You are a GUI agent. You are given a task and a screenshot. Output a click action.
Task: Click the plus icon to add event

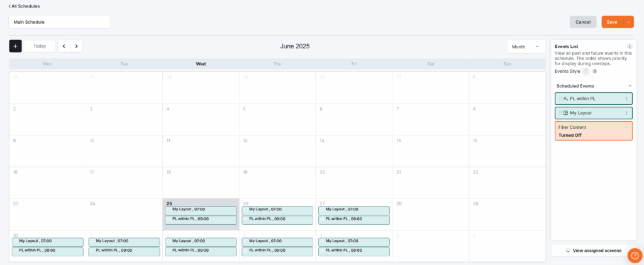[15, 46]
